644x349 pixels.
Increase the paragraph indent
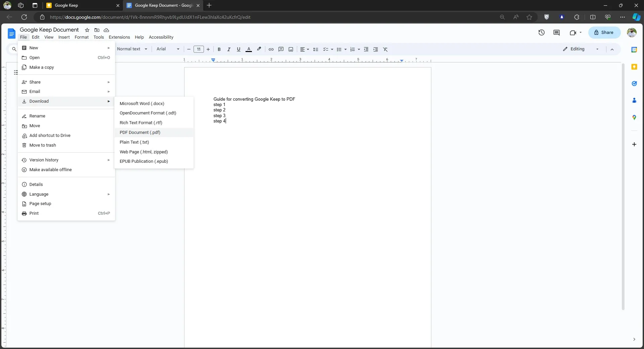point(376,49)
